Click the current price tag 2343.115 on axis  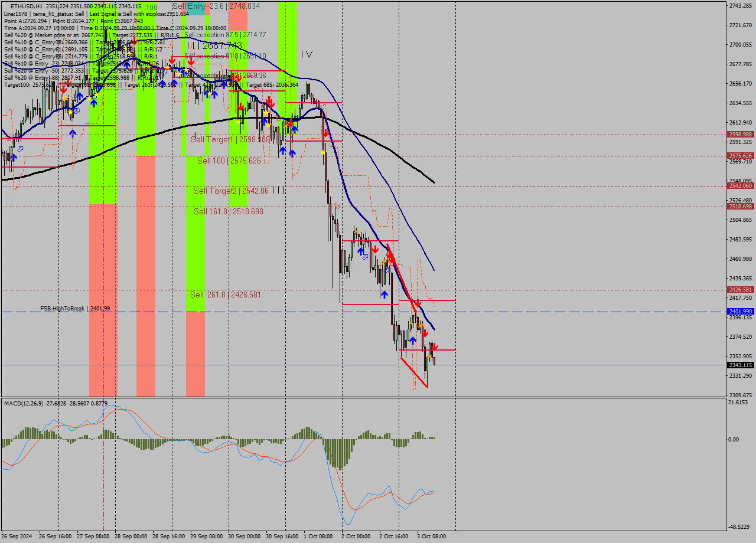[740, 365]
